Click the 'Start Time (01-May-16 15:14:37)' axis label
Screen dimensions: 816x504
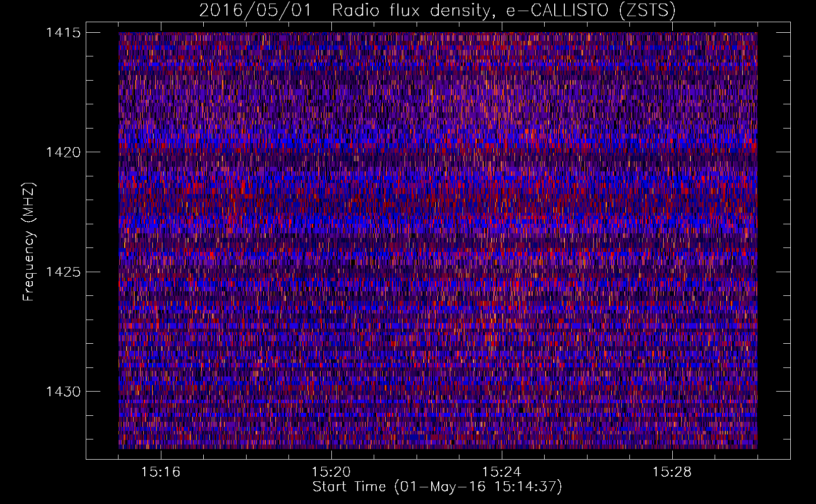click(x=437, y=487)
